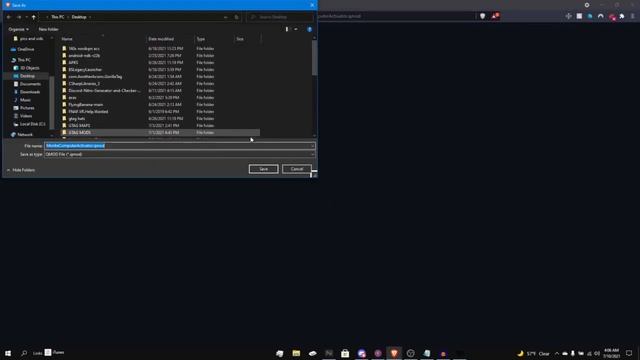Screen dimensions: 640x360
Task: Show hidden system tray icons
Action: 557,353
